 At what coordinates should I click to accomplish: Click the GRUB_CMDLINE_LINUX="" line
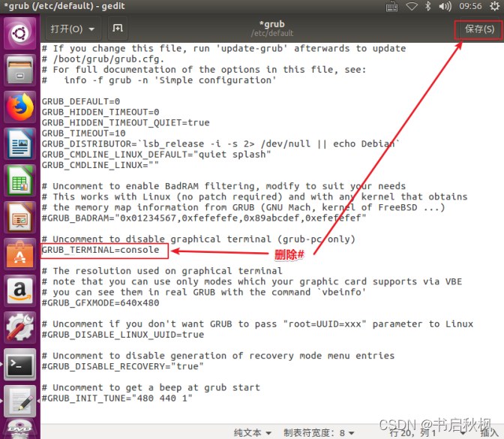pos(100,165)
